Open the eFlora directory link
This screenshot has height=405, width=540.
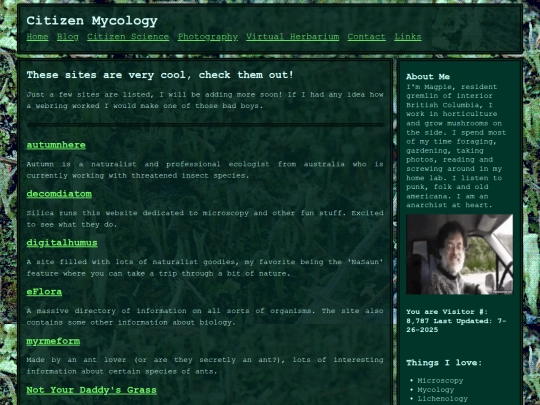point(44,292)
